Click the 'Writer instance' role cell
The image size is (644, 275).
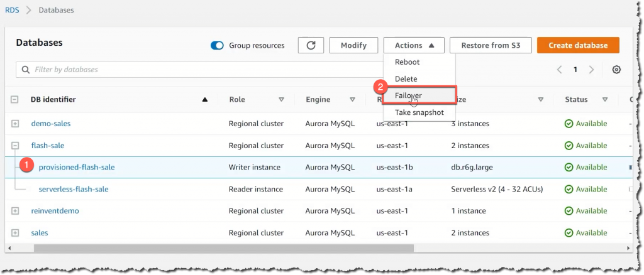[255, 167]
